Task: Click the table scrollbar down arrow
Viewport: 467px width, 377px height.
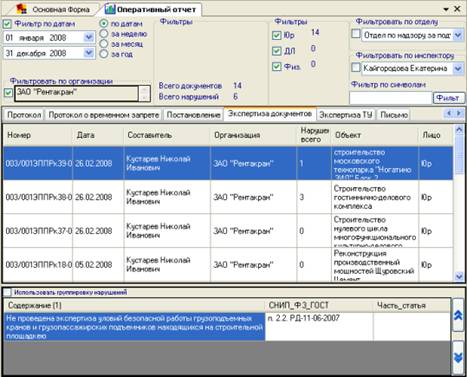Action: point(459,276)
